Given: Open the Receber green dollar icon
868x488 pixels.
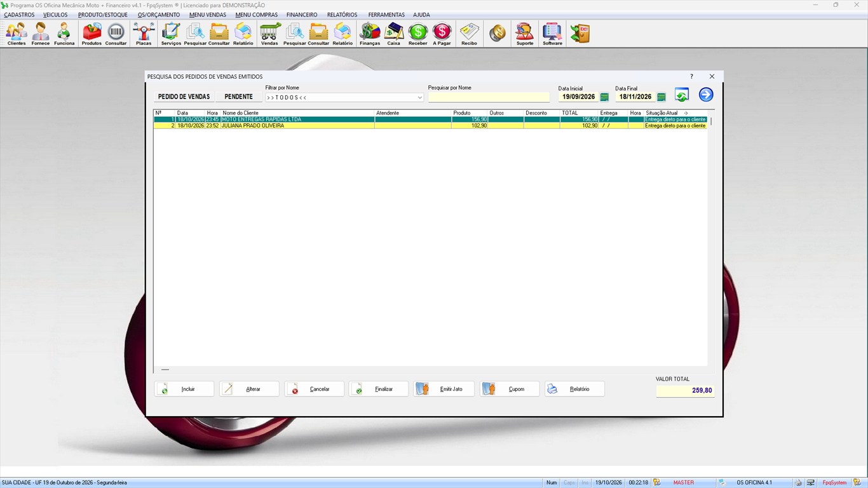Looking at the screenshot, I should (x=417, y=34).
